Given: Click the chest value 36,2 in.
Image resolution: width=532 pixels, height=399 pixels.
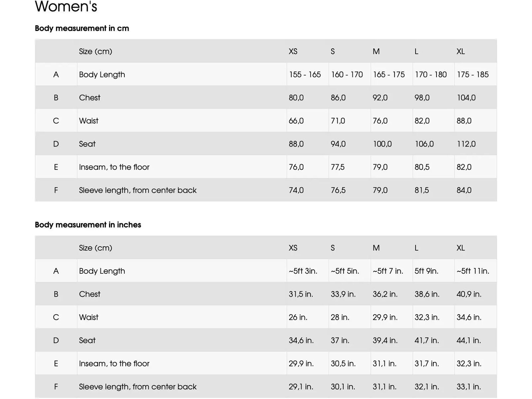Looking at the screenshot, I should (385, 294).
